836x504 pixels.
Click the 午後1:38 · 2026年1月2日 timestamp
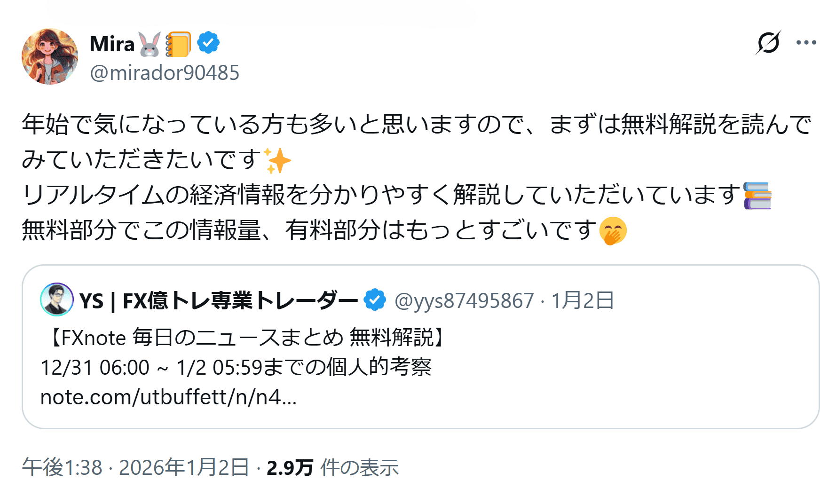coord(135,468)
